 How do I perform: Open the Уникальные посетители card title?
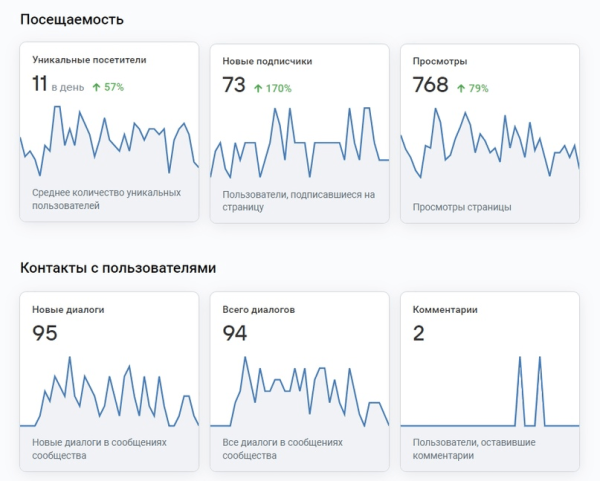(89, 60)
